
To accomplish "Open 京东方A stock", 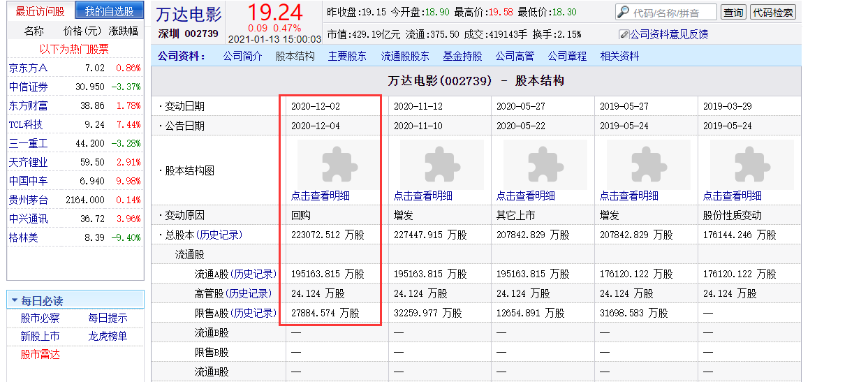I will tap(28, 68).
